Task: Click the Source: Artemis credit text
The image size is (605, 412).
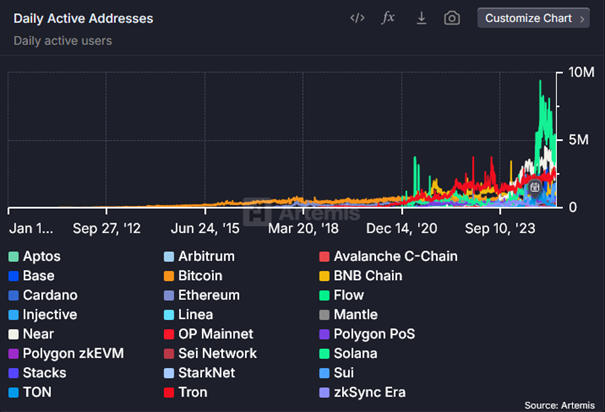Action: (559, 405)
